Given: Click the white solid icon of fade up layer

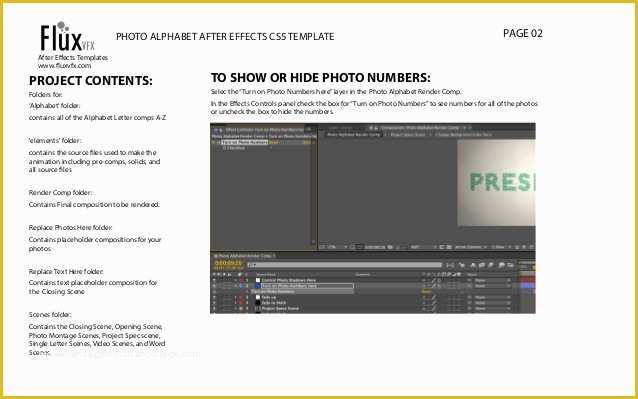Looking at the screenshot, I should click(258, 297).
